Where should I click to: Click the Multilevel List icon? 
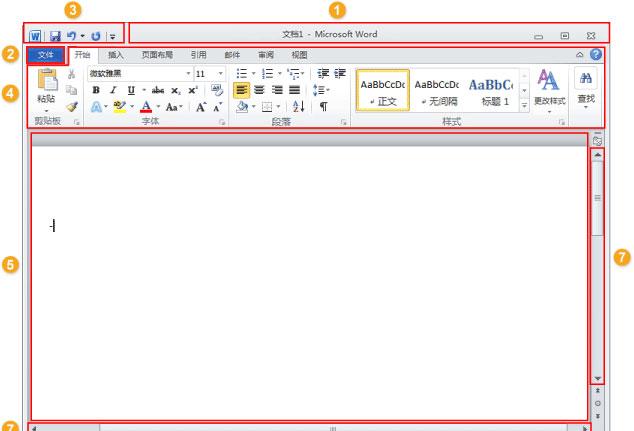294,74
